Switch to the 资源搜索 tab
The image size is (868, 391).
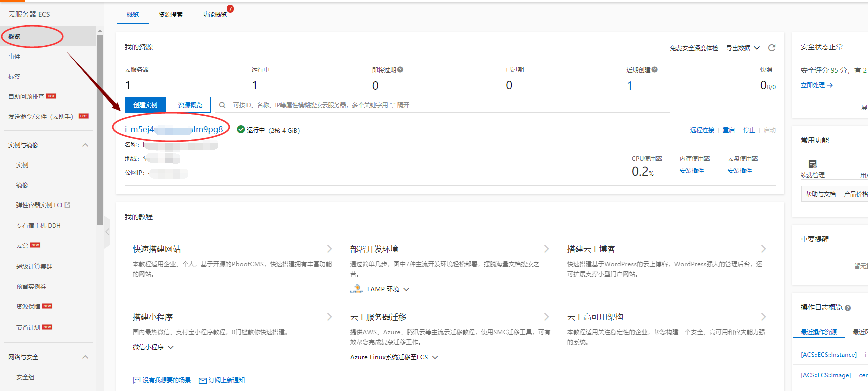[171, 15]
